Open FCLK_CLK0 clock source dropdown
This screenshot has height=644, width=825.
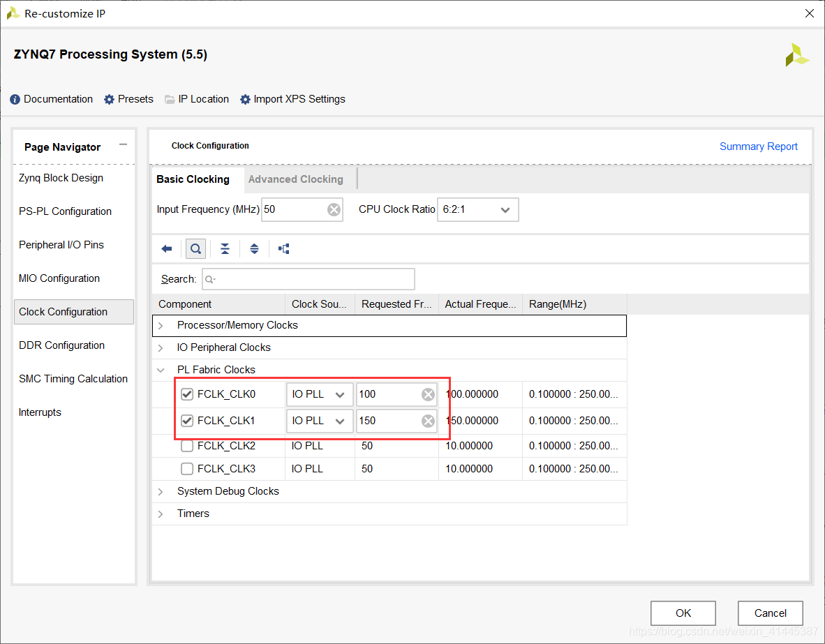[320, 395]
